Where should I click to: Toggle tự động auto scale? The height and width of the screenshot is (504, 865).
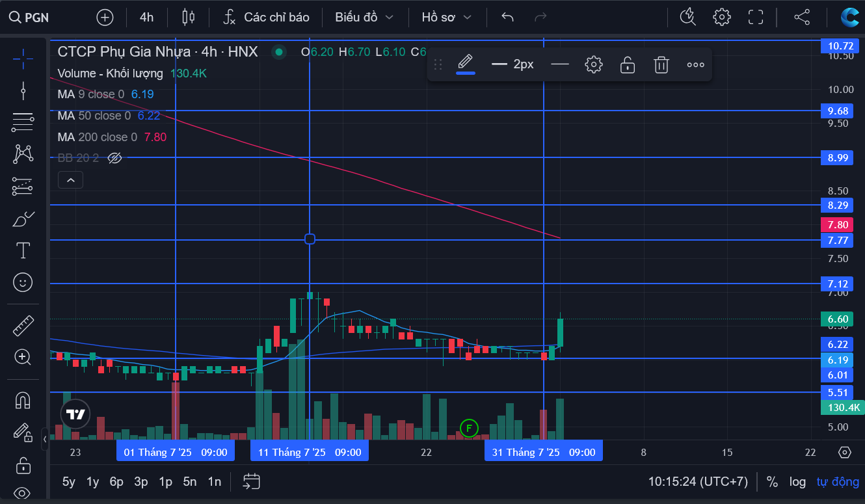[x=838, y=482]
